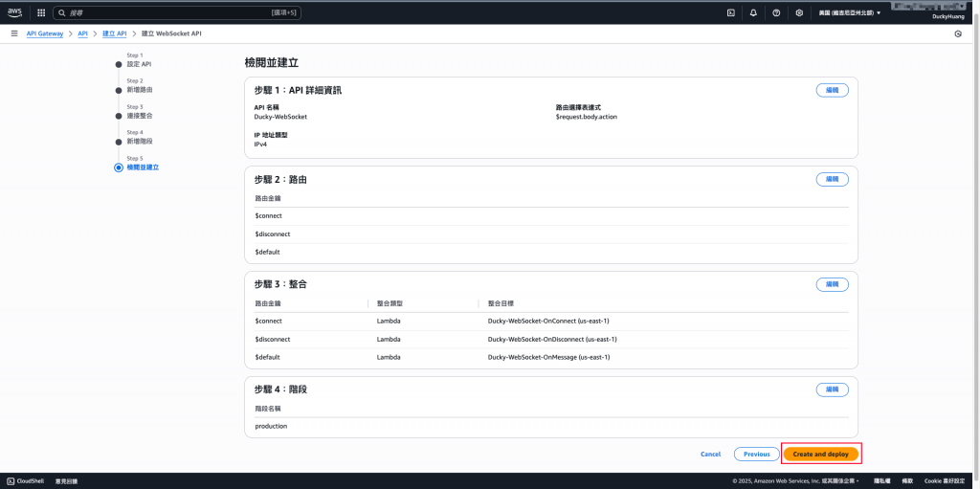Click the Previous button
Screen dimensions: 980x489
[x=756, y=454]
